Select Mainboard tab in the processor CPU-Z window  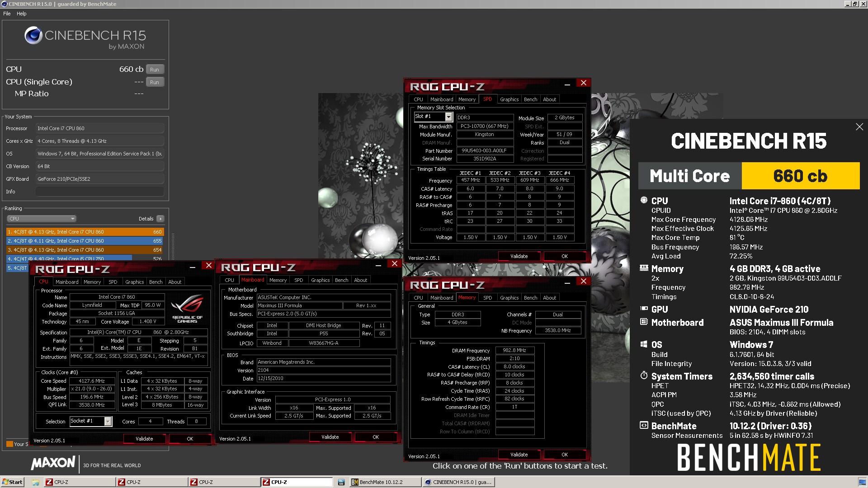click(x=67, y=282)
